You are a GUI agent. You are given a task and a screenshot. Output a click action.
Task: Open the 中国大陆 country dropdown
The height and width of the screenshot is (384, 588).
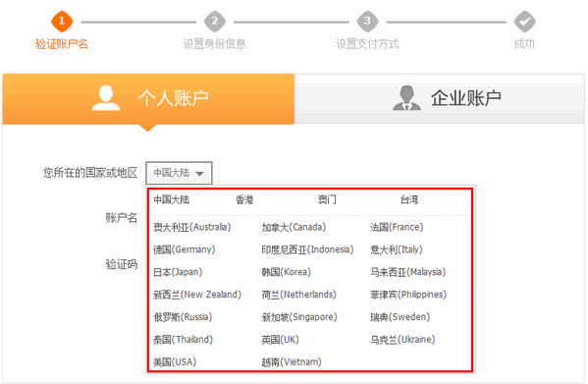(179, 173)
